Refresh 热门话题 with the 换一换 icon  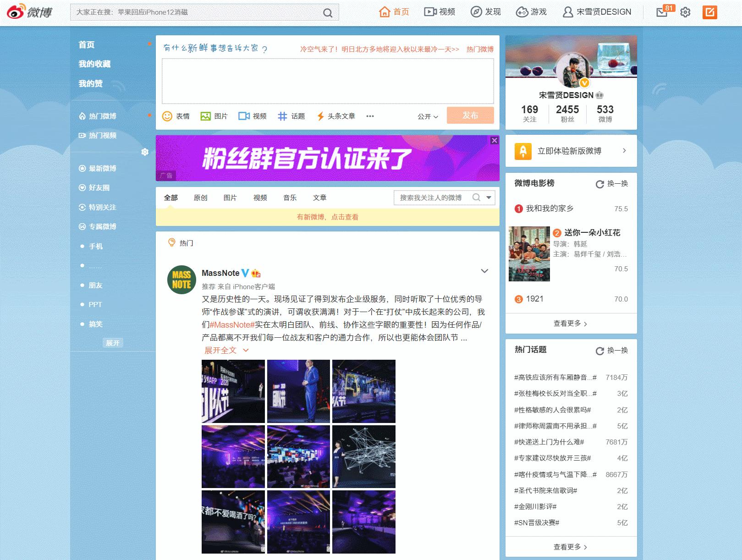click(x=599, y=351)
